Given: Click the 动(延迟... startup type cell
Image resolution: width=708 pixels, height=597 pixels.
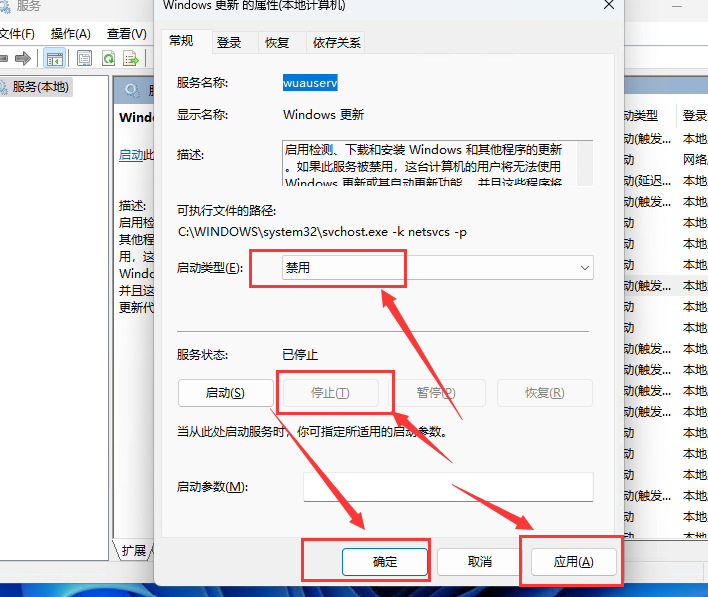Looking at the screenshot, I should click(647, 181).
